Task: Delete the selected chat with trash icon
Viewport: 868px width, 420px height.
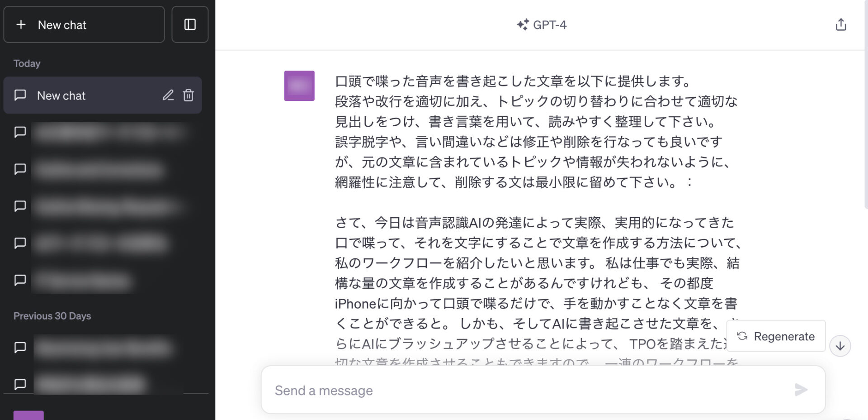Action: (189, 95)
